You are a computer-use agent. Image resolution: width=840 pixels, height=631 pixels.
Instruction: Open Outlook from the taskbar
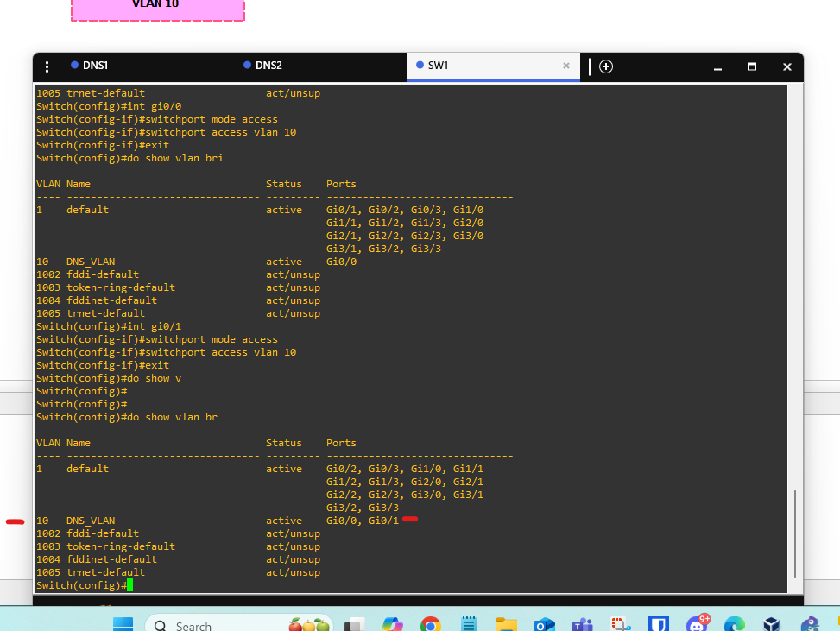[x=544, y=625]
